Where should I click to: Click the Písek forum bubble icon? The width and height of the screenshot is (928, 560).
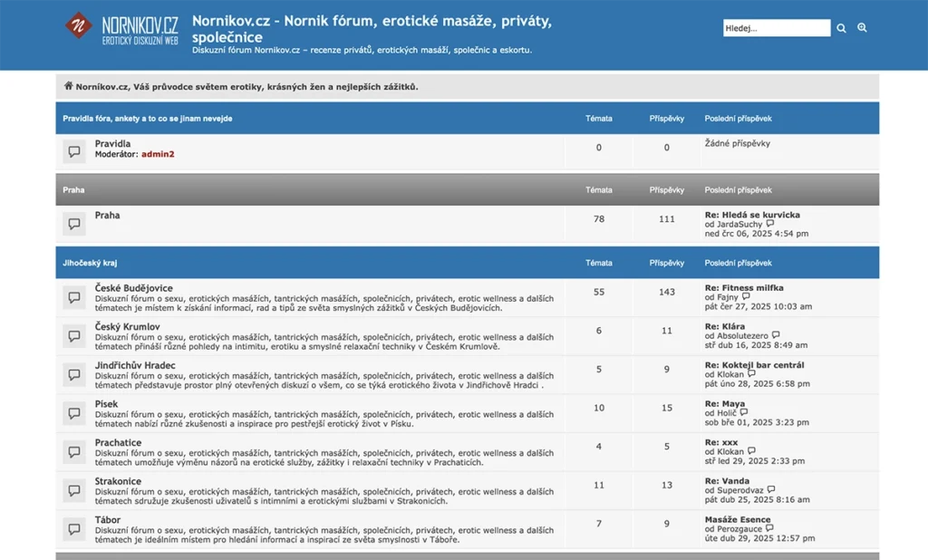pos(74,413)
